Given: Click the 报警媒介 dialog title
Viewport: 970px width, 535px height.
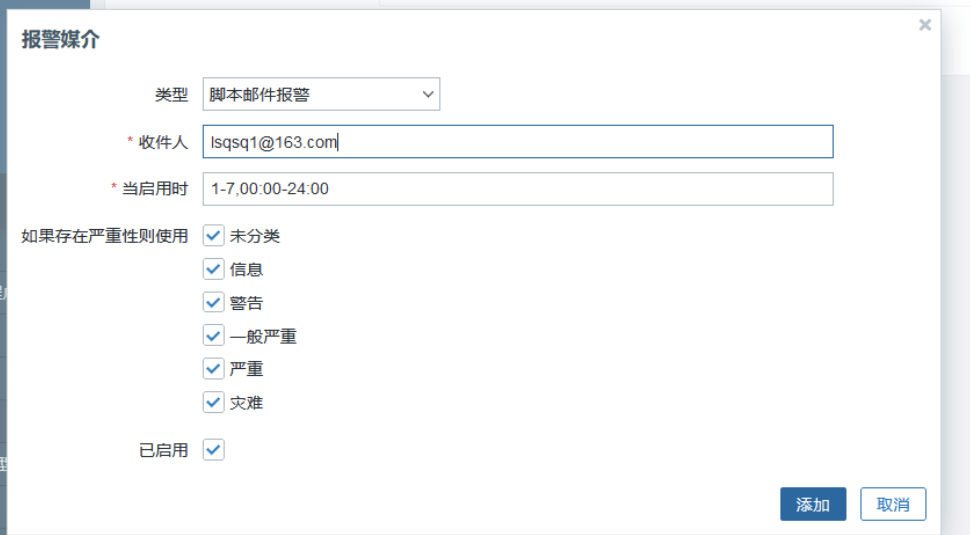Looking at the screenshot, I should 61,39.
